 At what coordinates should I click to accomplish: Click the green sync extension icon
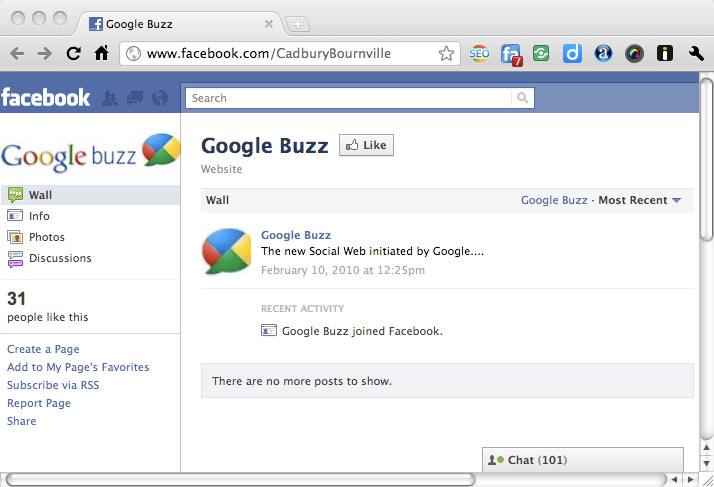(x=541, y=54)
